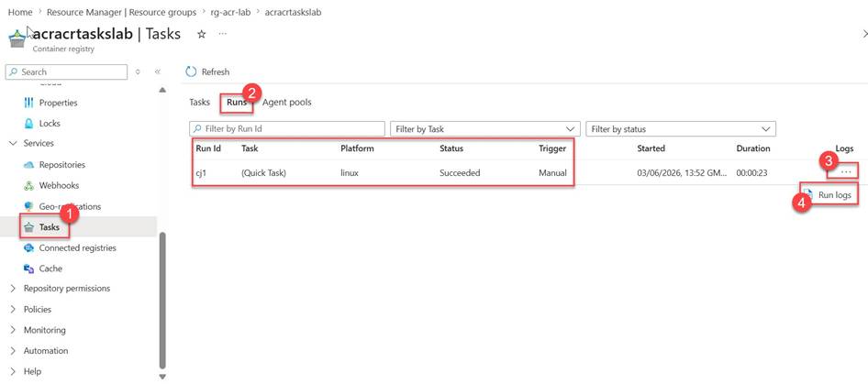Click the 00:00:23 duration cell
The width and height of the screenshot is (868, 384).
click(751, 172)
